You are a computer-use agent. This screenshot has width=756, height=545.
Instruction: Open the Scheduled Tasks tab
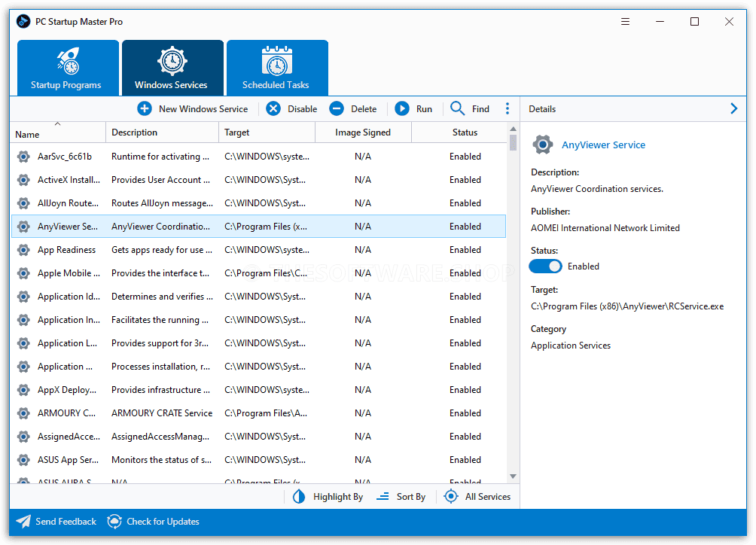pos(277,68)
